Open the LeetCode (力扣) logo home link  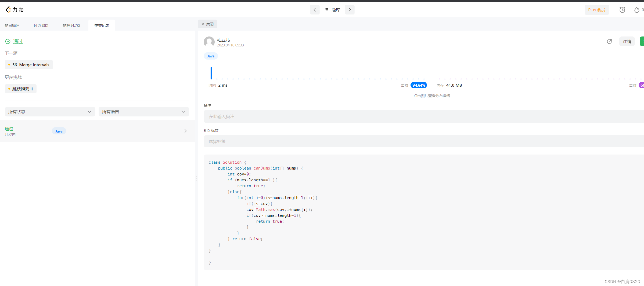[x=15, y=10]
